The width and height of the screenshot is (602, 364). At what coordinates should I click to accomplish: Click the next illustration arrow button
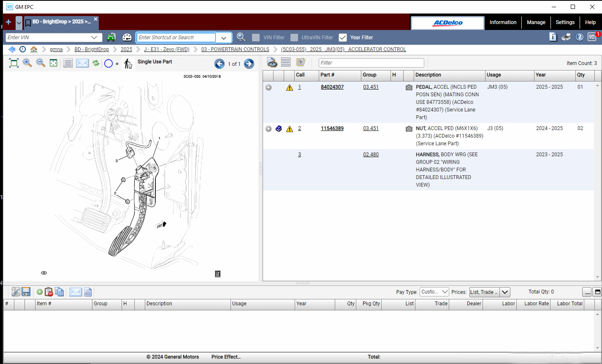249,64
